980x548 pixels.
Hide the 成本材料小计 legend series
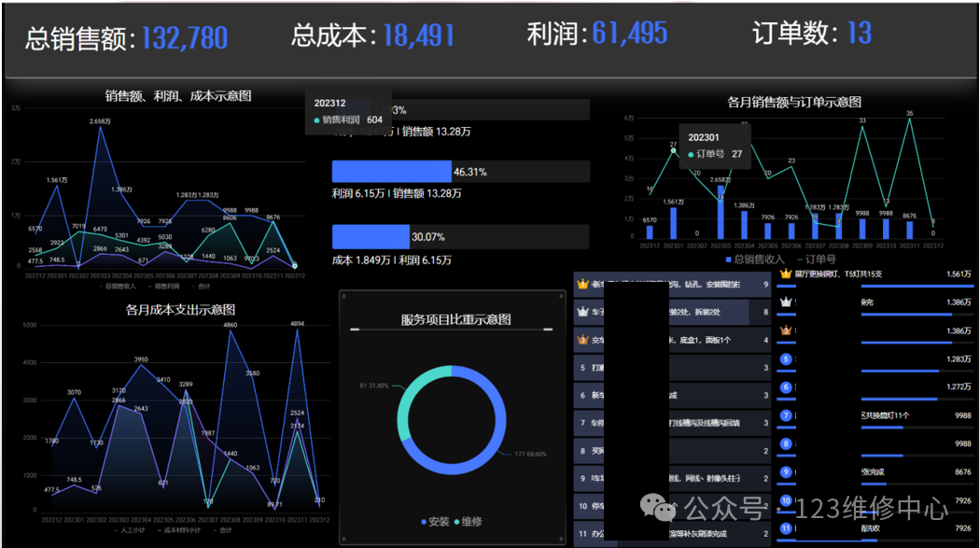pos(182,528)
